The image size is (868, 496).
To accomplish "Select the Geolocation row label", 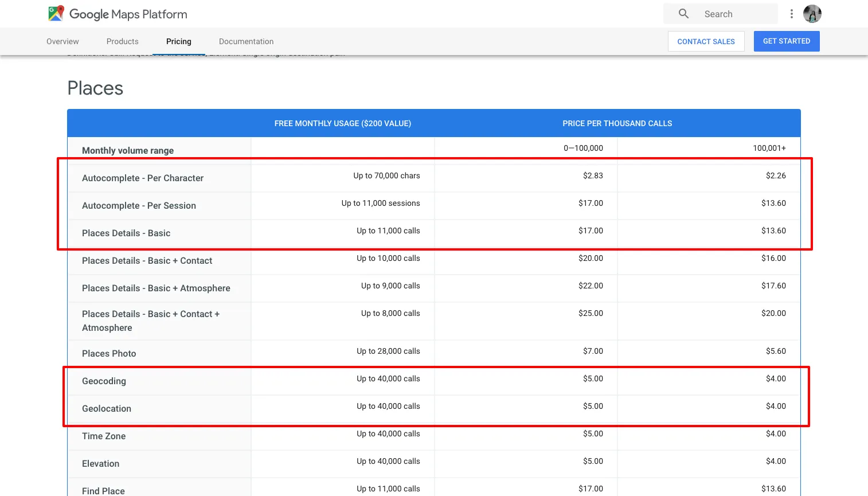I will point(107,408).
